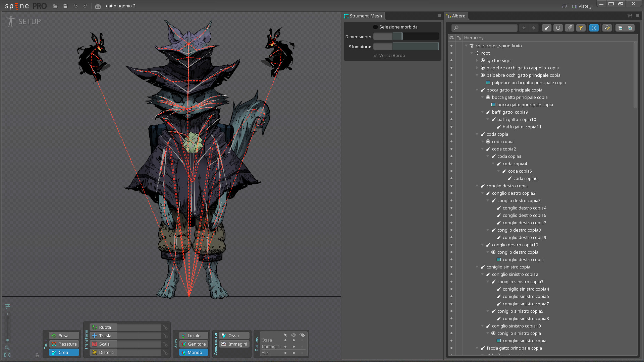Expand the lgo the sign slot
The width and height of the screenshot is (644, 362).
[477, 60]
